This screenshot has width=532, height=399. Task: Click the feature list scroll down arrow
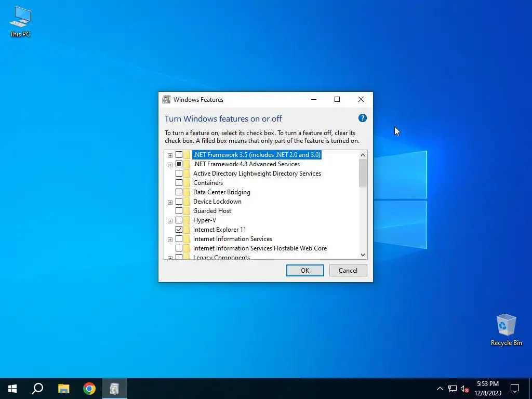tap(363, 255)
